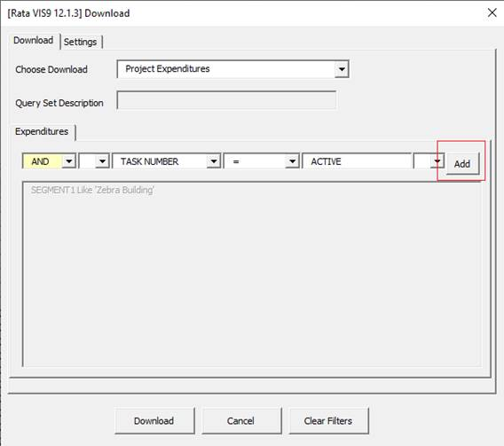Expand the AND operator dropdown arrow

click(69, 161)
